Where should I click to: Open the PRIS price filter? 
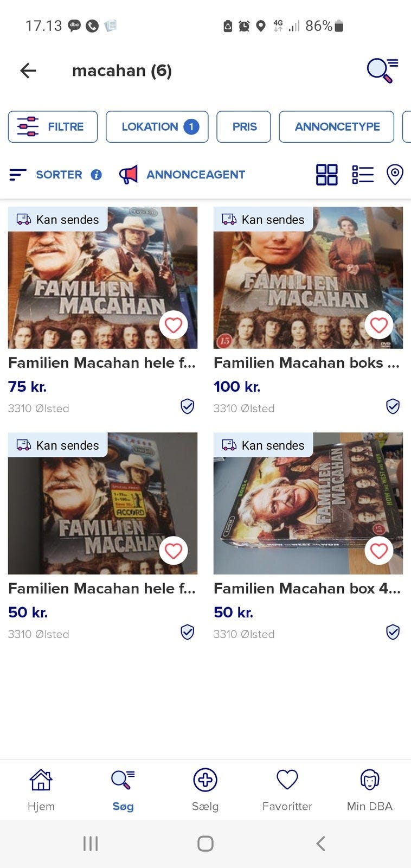[x=243, y=127]
